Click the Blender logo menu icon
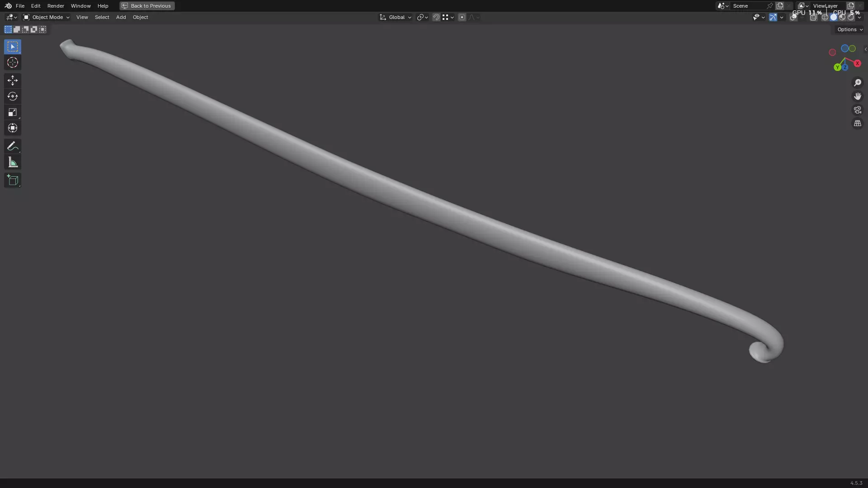The image size is (868, 488). point(8,6)
